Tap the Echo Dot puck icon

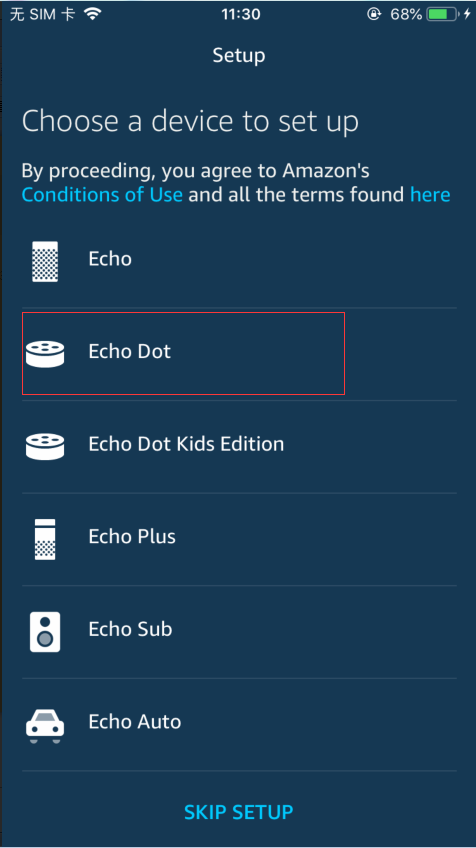tap(45, 354)
